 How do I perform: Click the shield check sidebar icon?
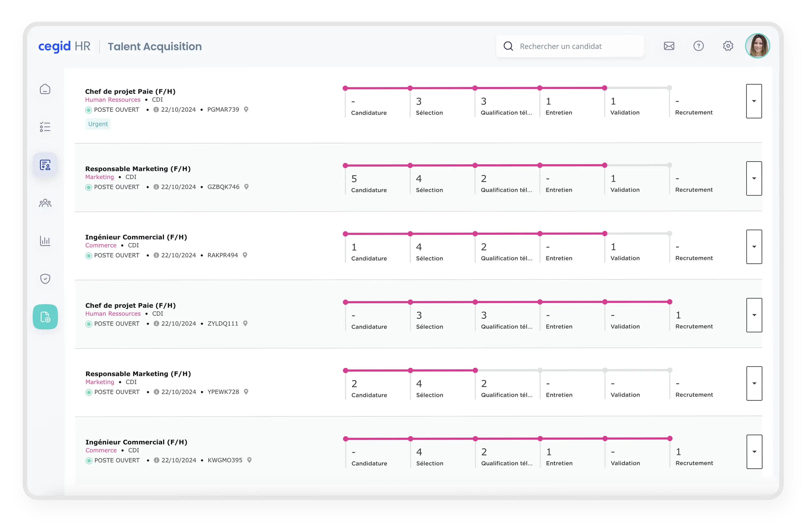coord(45,279)
